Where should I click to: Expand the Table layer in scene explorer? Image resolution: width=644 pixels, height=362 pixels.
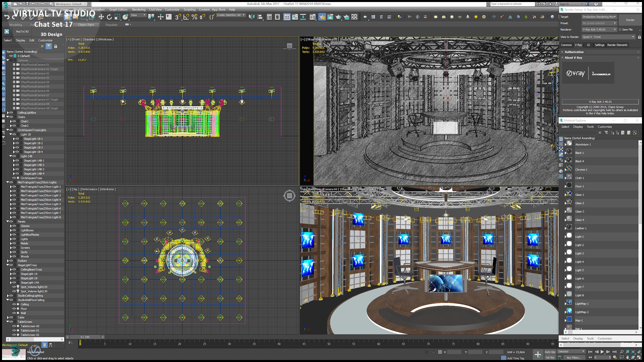[x=8, y=317]
